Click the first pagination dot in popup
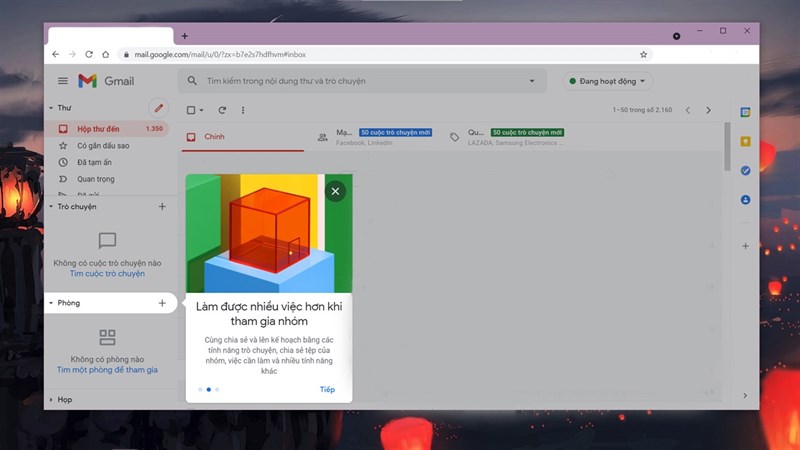 click(200, 389)
